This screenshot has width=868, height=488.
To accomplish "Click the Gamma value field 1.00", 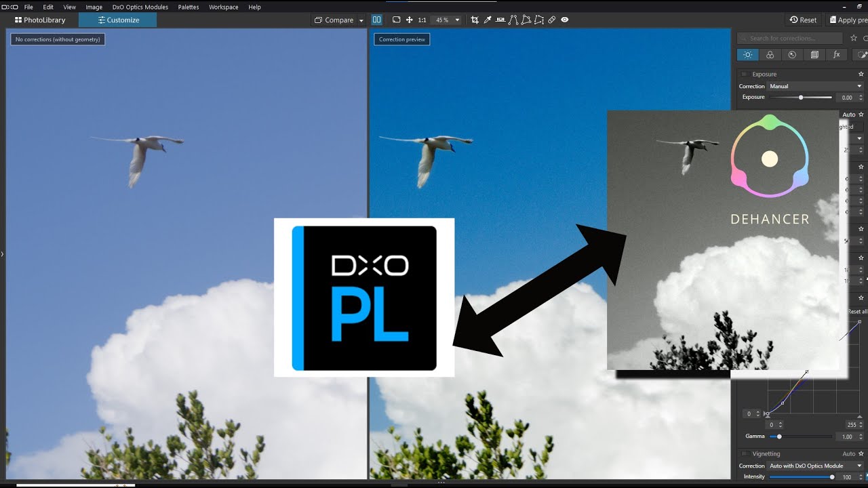I will tap(846, 436).
